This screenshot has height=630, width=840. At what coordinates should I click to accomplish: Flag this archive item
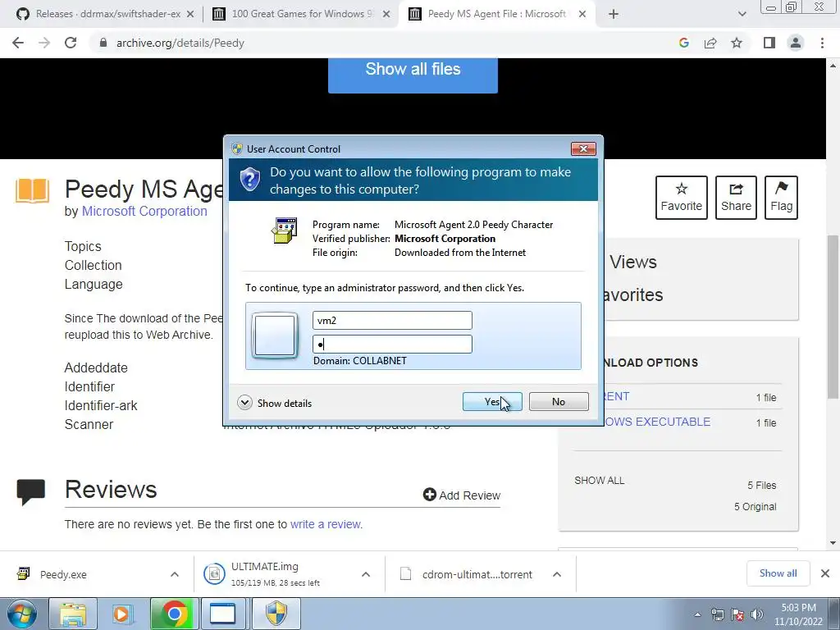(781, 198)
